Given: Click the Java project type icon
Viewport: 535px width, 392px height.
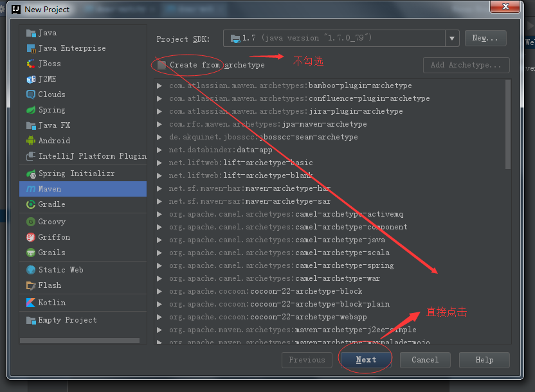Looking at the screenshot, I should 31,33.
